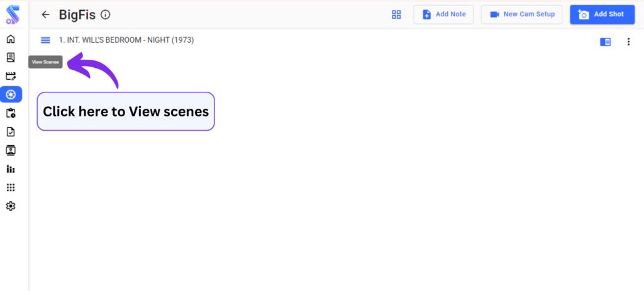Open the clapperboard breakdown sidebar icon

pyautogui.click(x=11, y=76)
